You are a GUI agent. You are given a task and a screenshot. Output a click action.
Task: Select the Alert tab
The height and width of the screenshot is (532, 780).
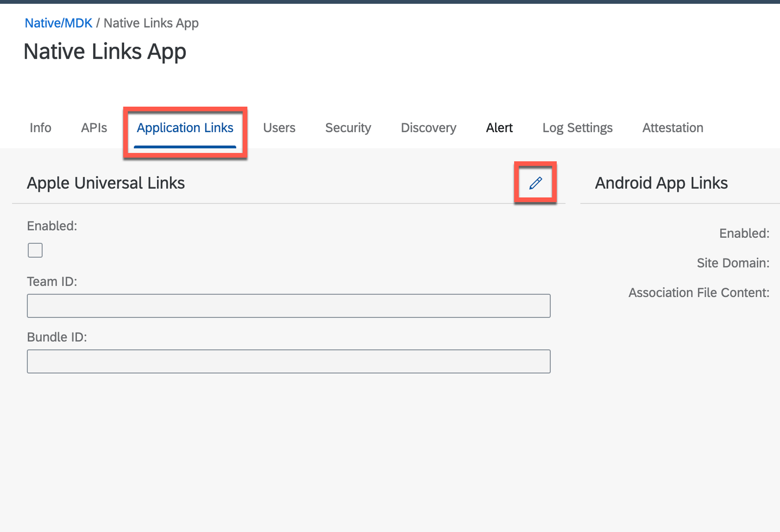click(499, 128)
